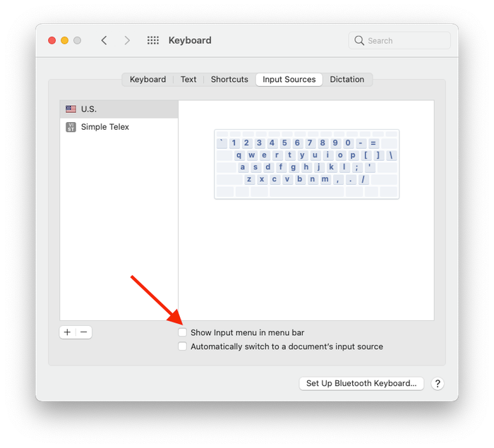Click Set Up Bluetooth Keyboard button
The width and height of the screenshot is (494, 448).
(361, 383)
